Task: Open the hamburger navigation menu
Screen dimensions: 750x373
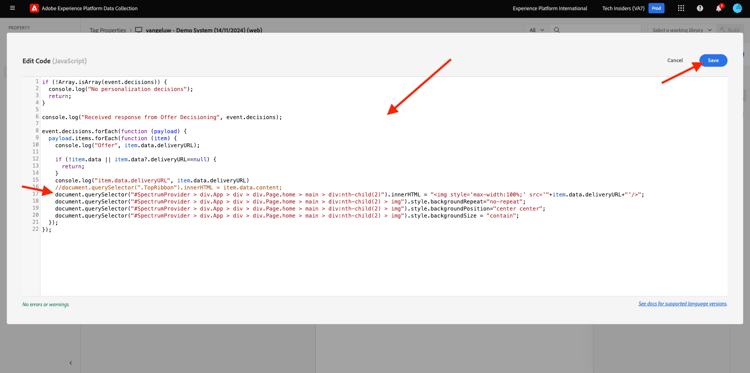Action: [x=12, y=8]
